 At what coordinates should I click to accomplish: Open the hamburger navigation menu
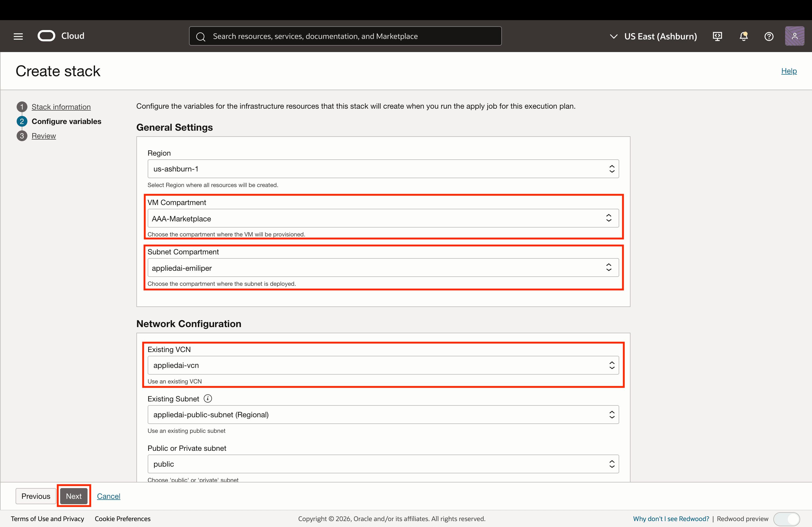(x=18, y=36)
